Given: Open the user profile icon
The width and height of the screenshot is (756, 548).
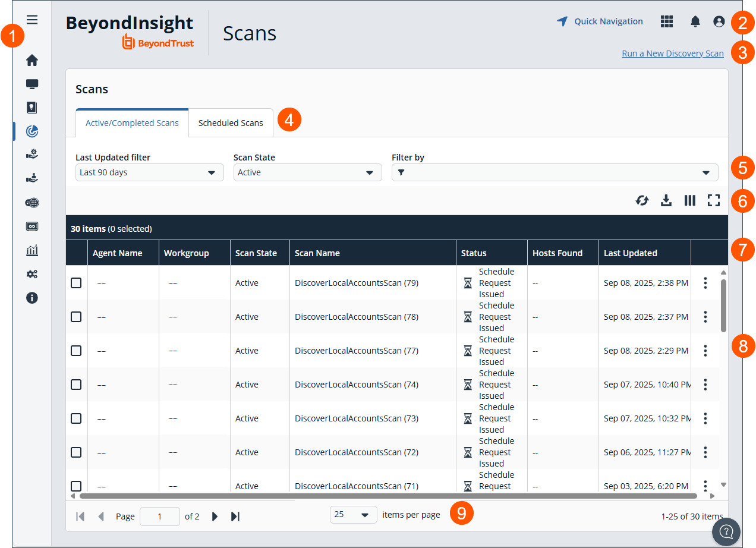Looking at the screenshot, I should pyautogui.click(x=719, y=21).
